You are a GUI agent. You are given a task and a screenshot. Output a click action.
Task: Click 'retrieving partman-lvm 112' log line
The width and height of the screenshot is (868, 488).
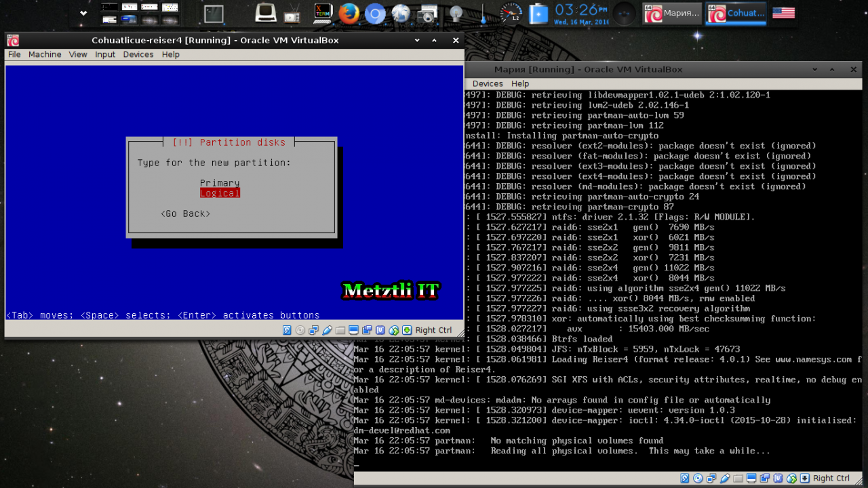[597, 125]
